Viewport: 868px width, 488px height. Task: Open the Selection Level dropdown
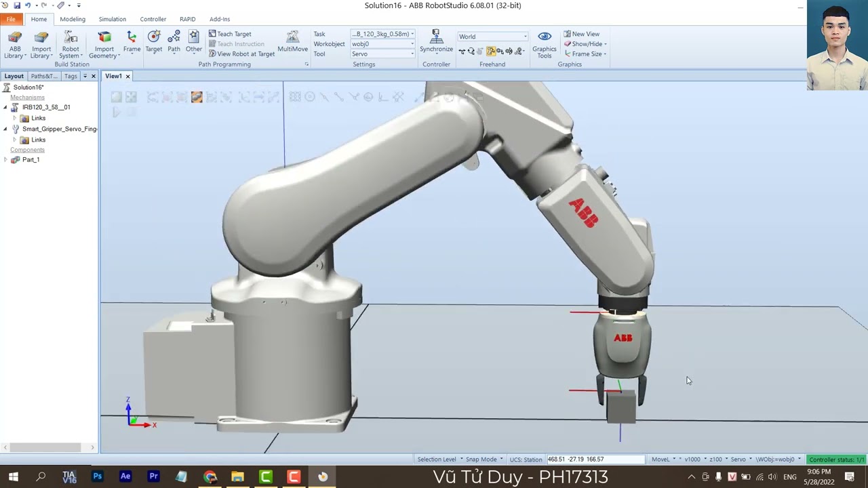(x=440, y=460)
